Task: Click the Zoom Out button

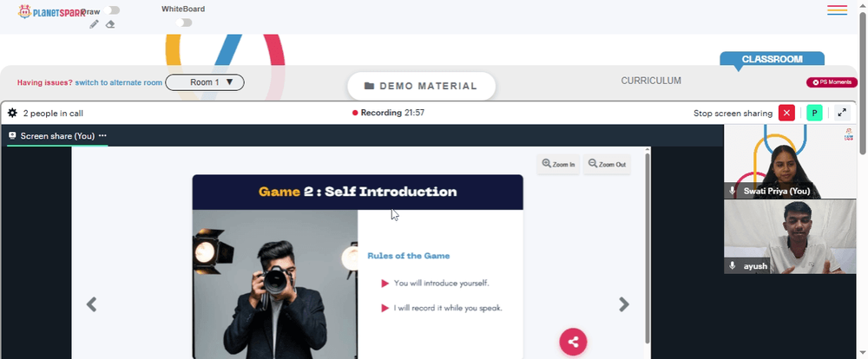Action: point(607,164)
